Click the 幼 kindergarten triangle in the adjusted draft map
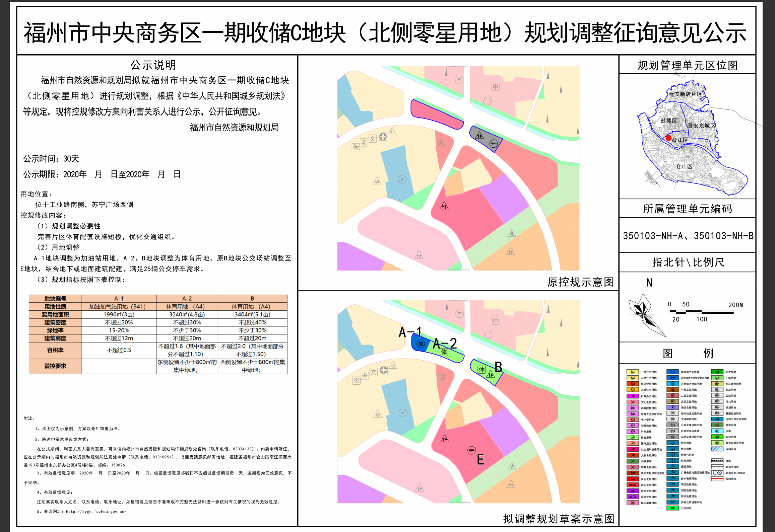 point(378,414)
